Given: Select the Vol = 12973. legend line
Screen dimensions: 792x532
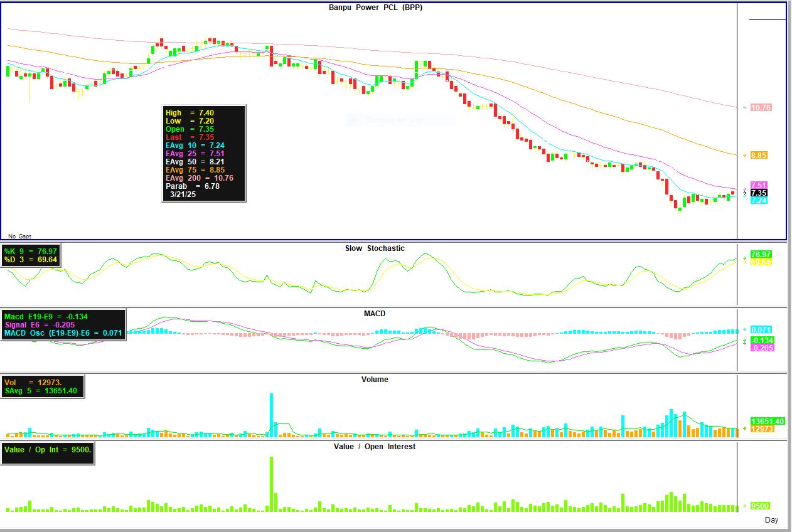Looking at the screenshot, I should [x=34, y=382].
